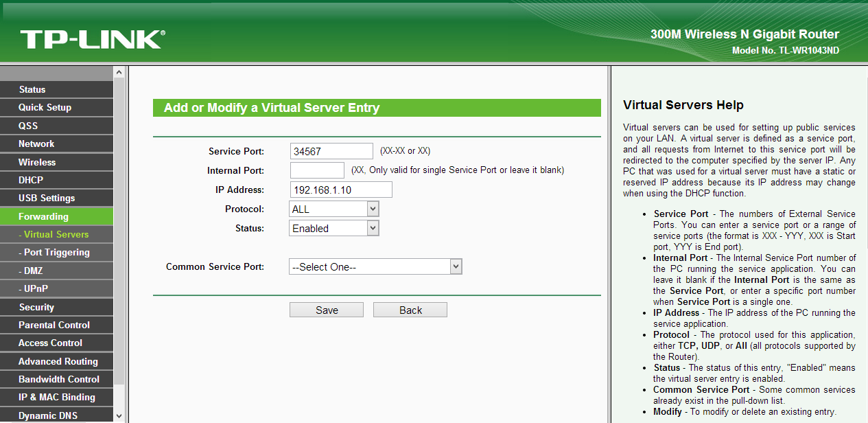868x423 pixels.
Task: Click the Save button
Action: click(x=327, y=310)
